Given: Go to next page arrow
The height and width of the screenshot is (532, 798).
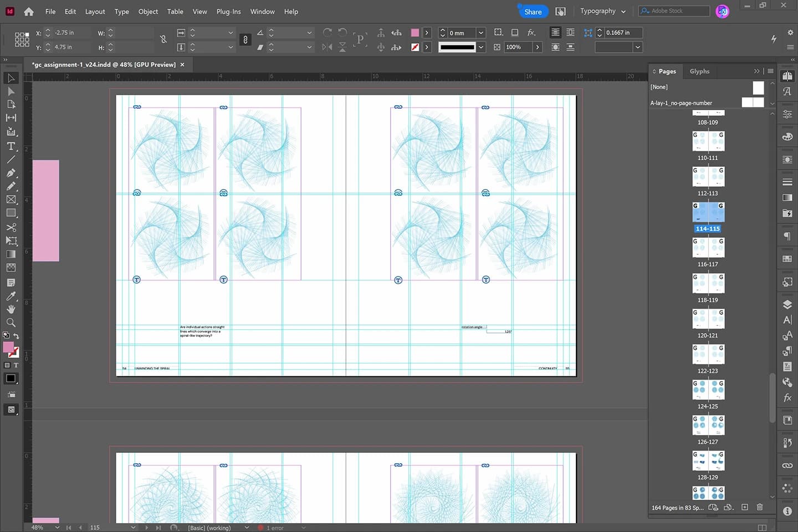Looking at the screenshot, I should click(146, 528).
